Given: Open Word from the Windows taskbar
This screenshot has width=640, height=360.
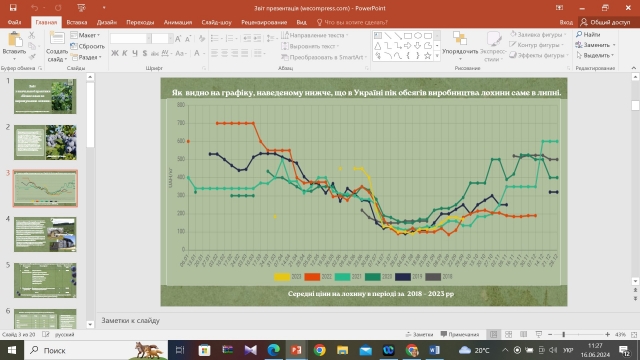Looking at the screenshot, I should tap(435, 350).
